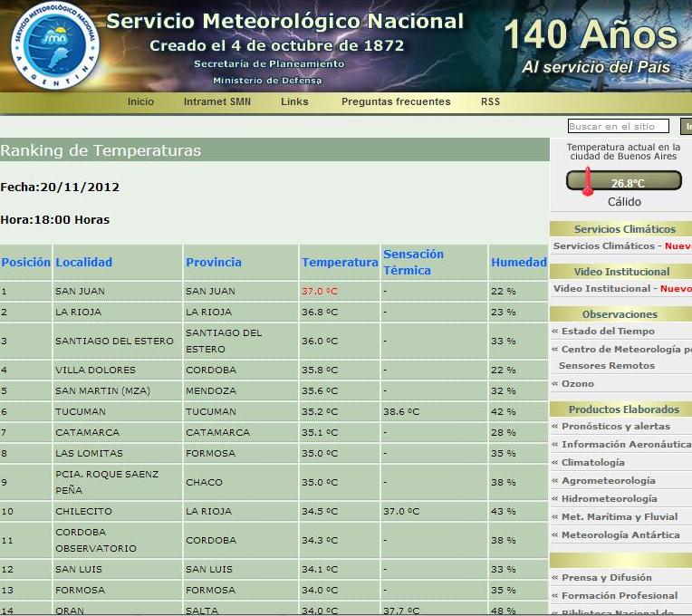
Task: Open the RSS feed menu item
Action: click(490, 101)
